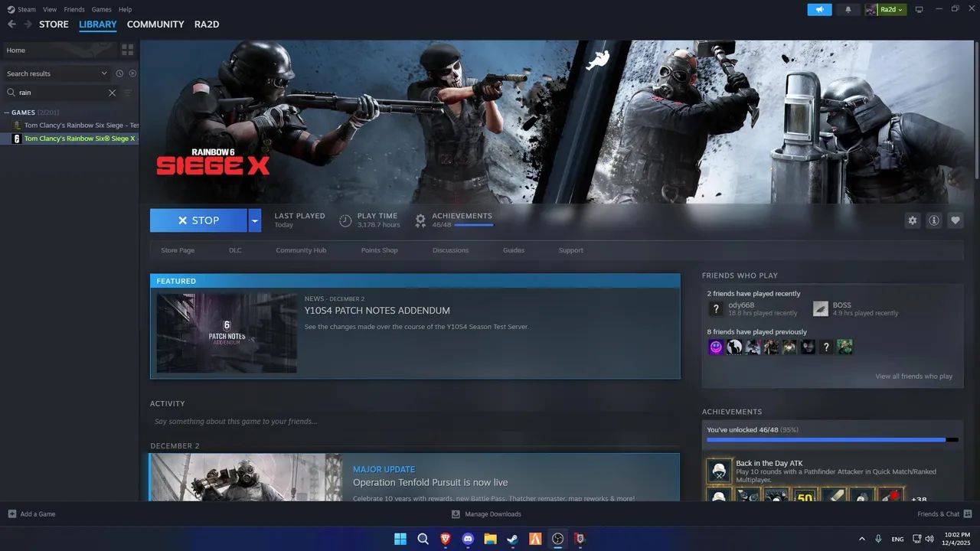Open the Back in the Day ATK achievement icon
980x551 pixels.
point(719,471)
